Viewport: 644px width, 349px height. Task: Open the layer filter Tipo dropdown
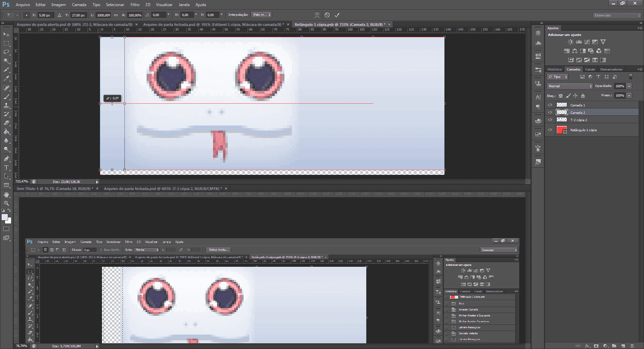557,77
